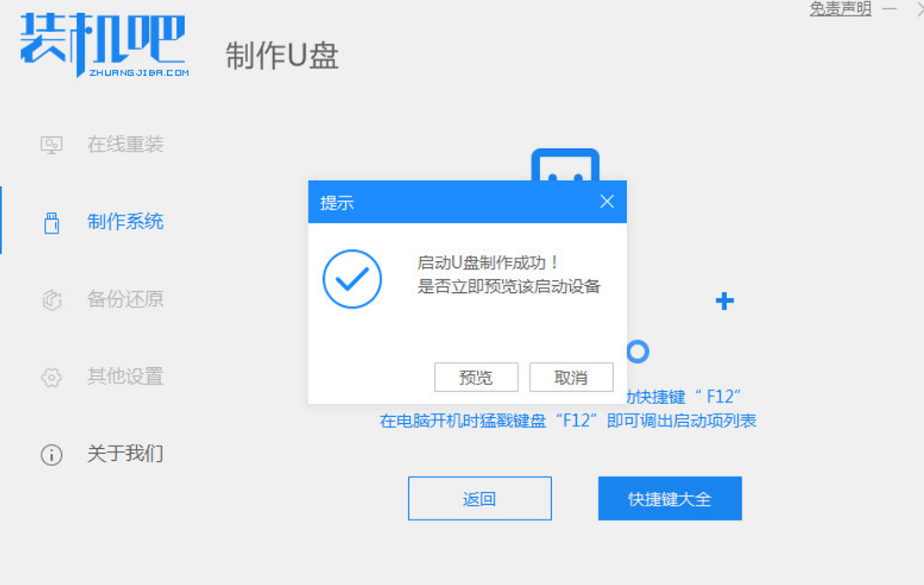Click the other settings gear icon
This screenshot has height=585, width=924.
click(52, 377)
